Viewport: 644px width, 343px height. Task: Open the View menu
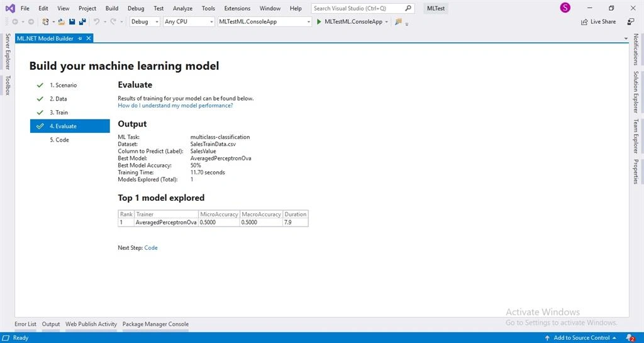[x=63, y=8]
